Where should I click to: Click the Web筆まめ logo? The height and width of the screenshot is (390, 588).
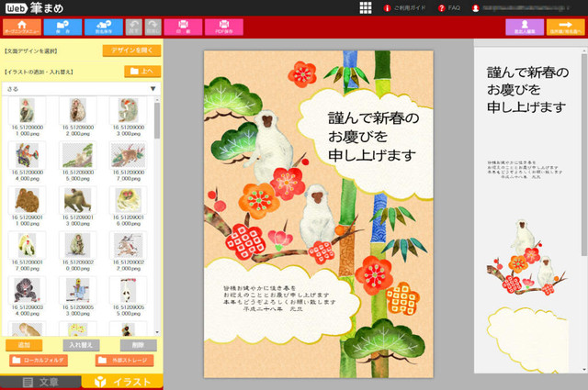click(35, 8)
